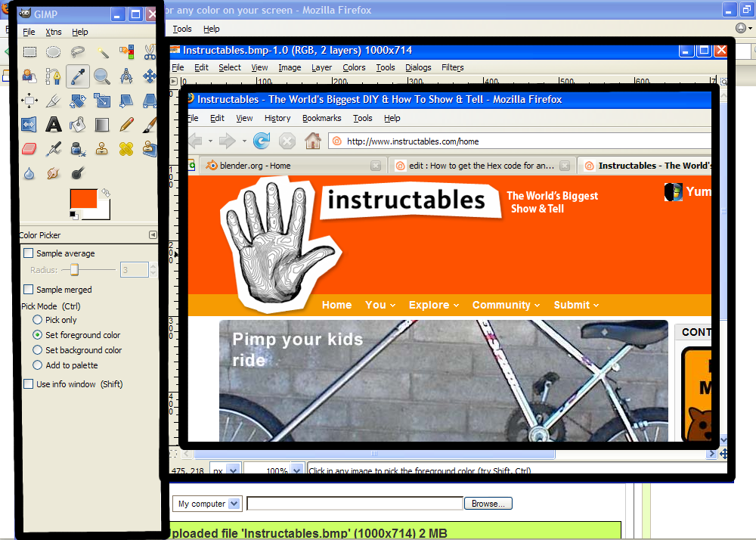756x540 pixels.
Task: Select the Pencil tool
Action: click(x=126, y=125)
